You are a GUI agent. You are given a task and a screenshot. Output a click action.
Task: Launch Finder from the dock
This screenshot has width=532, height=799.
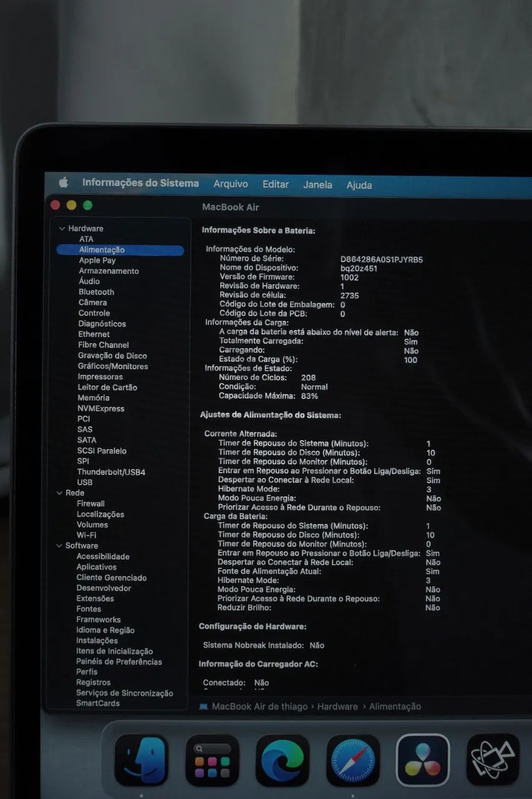pos(142,760)
